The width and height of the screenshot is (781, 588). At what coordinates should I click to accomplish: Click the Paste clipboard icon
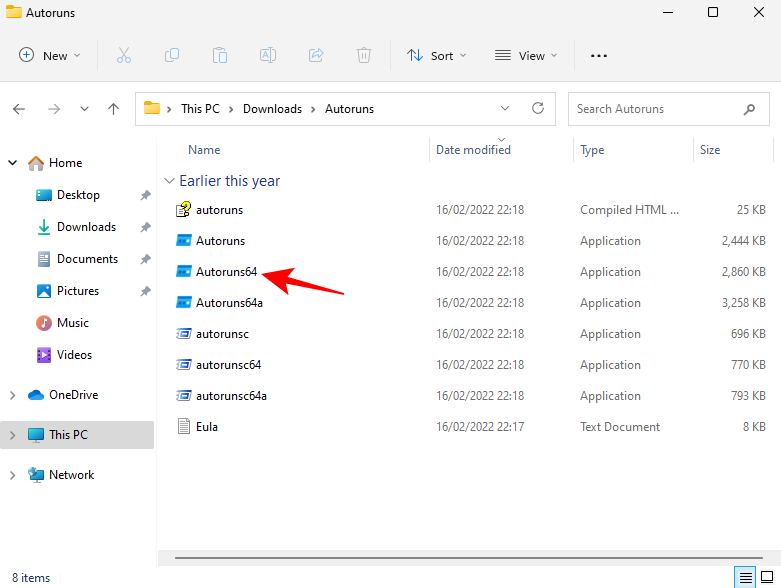click(x=220, y=56)
